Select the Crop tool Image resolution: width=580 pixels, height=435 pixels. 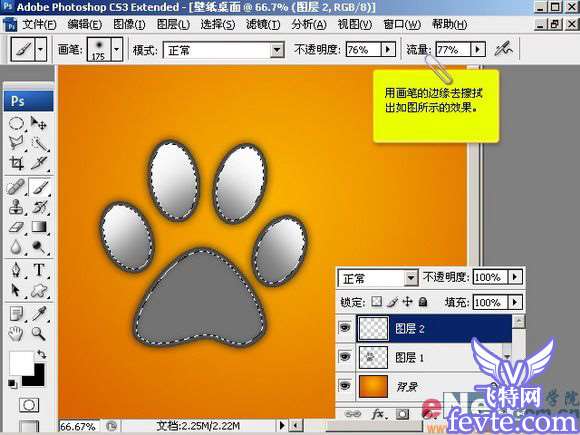16,163
